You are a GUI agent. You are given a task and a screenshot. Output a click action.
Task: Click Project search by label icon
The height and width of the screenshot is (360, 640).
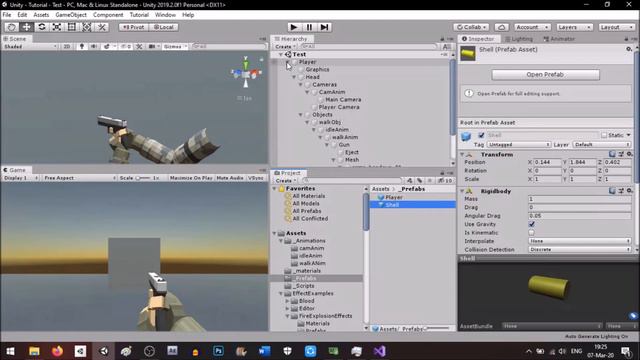420,180
